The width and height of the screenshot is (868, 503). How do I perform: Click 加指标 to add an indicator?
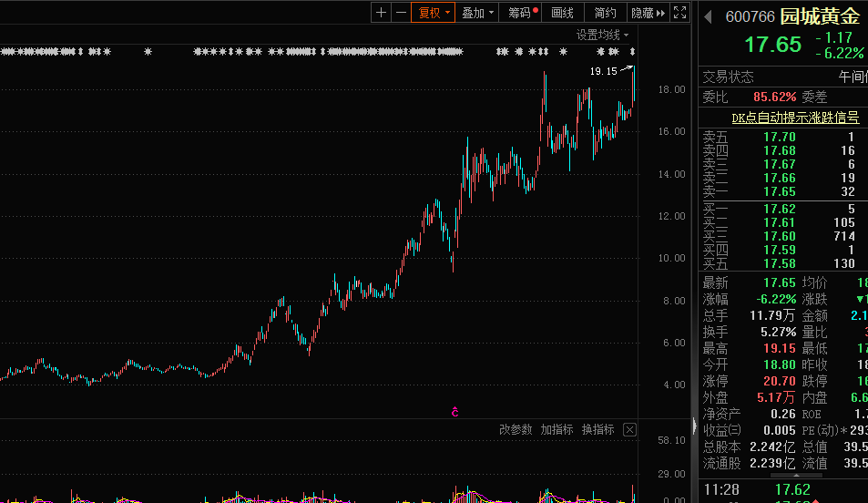pyautogui.click(x=557, y=429)
